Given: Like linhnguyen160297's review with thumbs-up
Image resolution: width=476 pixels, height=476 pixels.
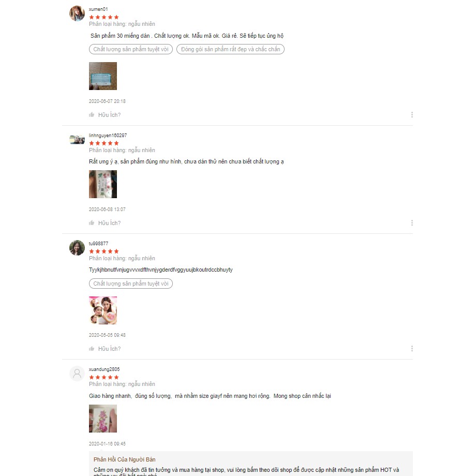Looking at the screenshot, I should click(x=92, y=223).
